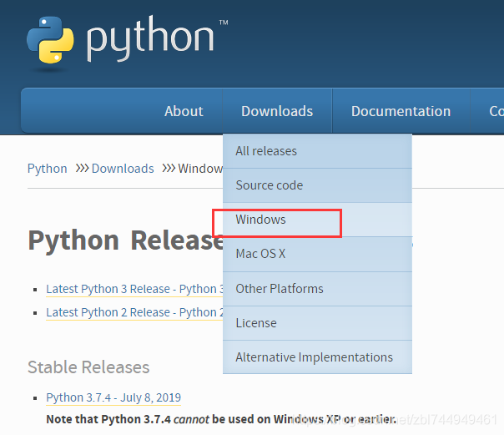Open License from the Downloads menu
The width and height of the screenshot is (504, 435).
[x=317, y=323]
